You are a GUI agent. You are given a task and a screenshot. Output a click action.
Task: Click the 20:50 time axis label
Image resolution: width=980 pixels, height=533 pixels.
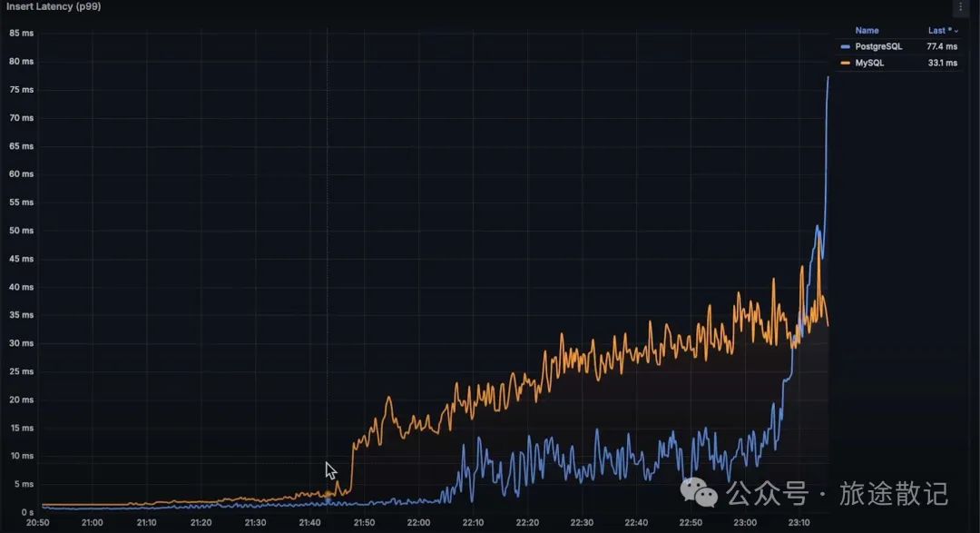click(37, 522)
